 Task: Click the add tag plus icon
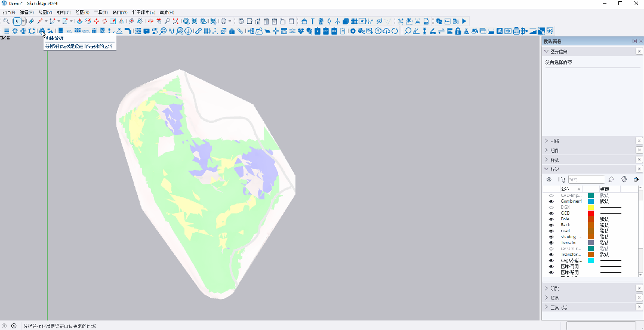[549, 179]
